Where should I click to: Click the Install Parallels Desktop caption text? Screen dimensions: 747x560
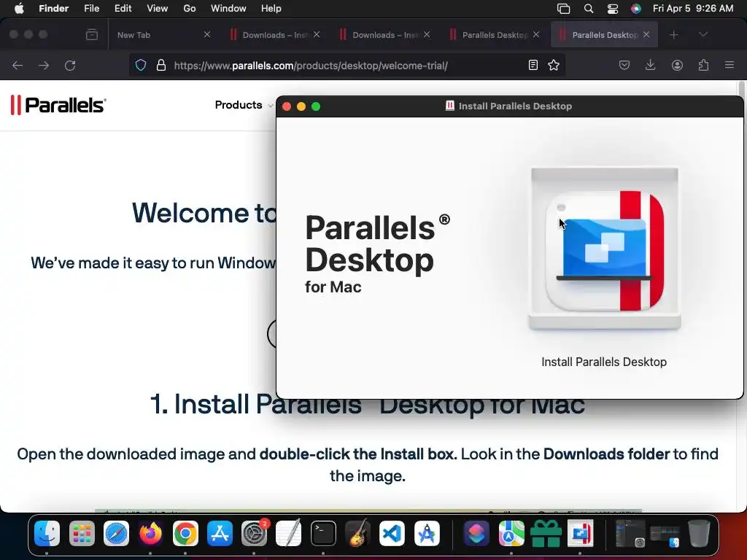pyautogui.click(x=604, y=362)
